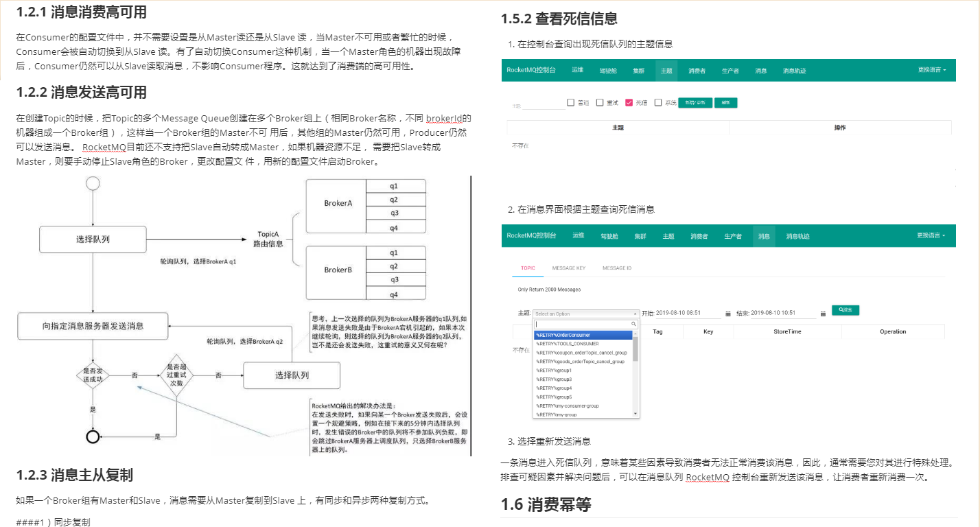Click the 是否超过重试次数 decision diamond
Viewport: 980px width, 527px height.
(x=176, y=375)
